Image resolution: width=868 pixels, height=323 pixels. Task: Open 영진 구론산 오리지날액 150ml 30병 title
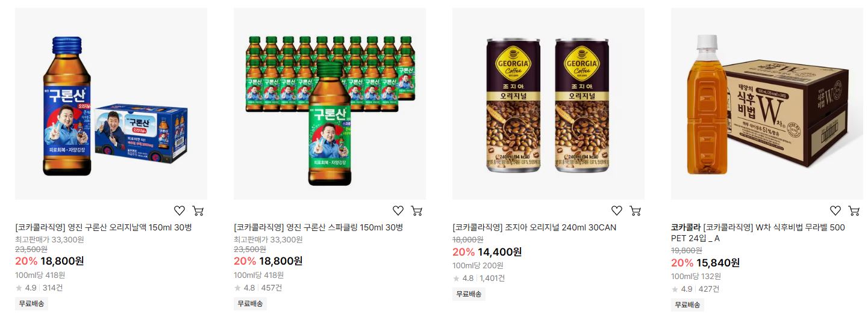[x=104, y=227]
